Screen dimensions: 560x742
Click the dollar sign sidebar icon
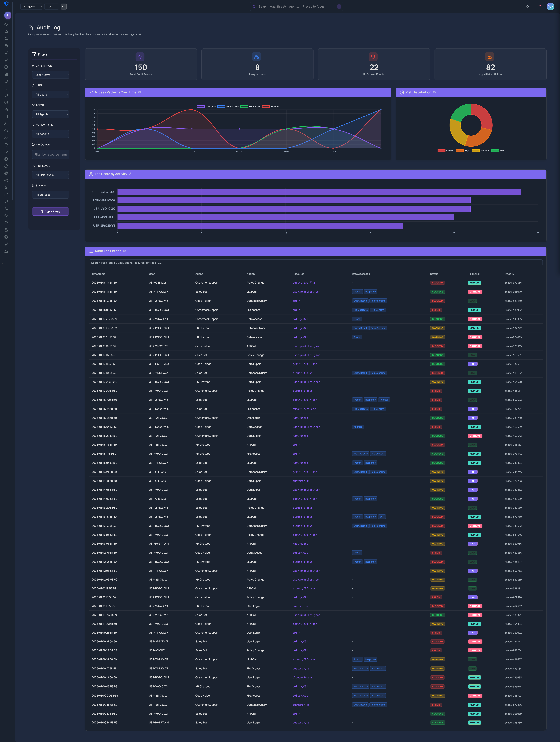click(6, 188)
